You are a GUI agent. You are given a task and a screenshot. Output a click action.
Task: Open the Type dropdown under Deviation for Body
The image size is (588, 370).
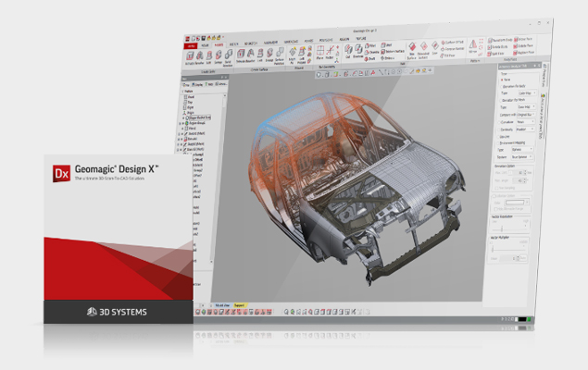click(x=527, y=92)
